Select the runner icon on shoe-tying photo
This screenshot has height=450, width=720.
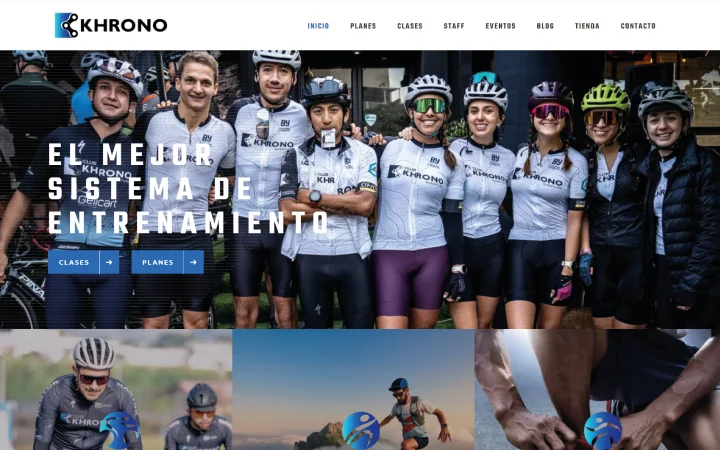[603, 430]
